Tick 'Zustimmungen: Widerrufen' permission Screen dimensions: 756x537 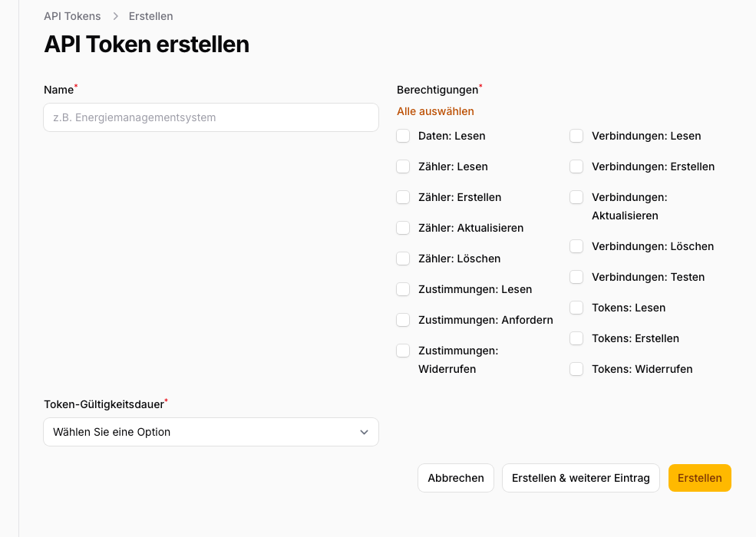point(403,351)
